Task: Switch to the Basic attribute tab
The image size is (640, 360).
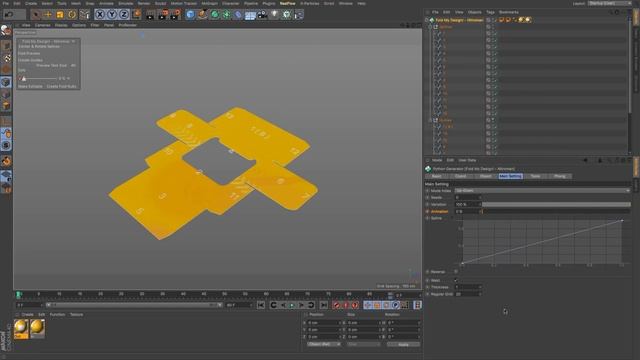Action: click(x=437, y=176)
